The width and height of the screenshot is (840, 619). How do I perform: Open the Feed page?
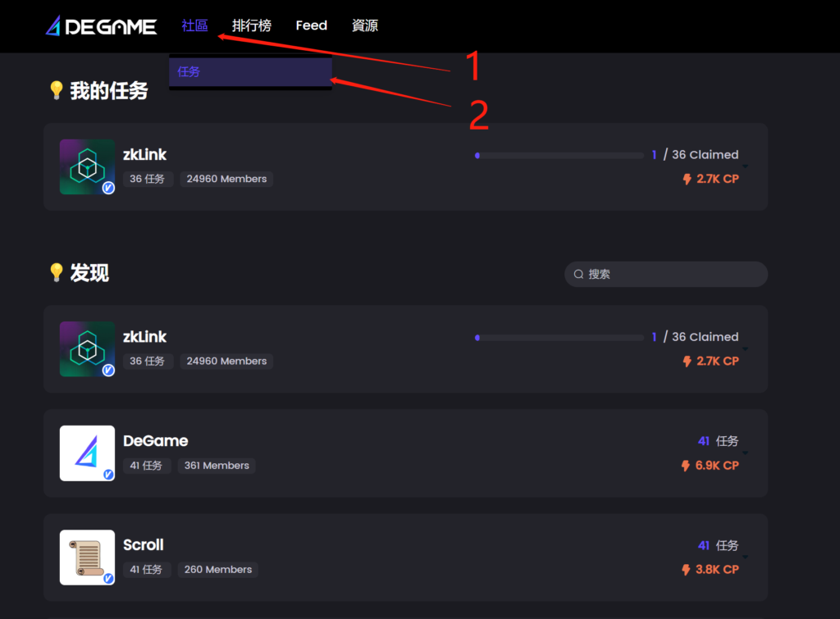311,25
